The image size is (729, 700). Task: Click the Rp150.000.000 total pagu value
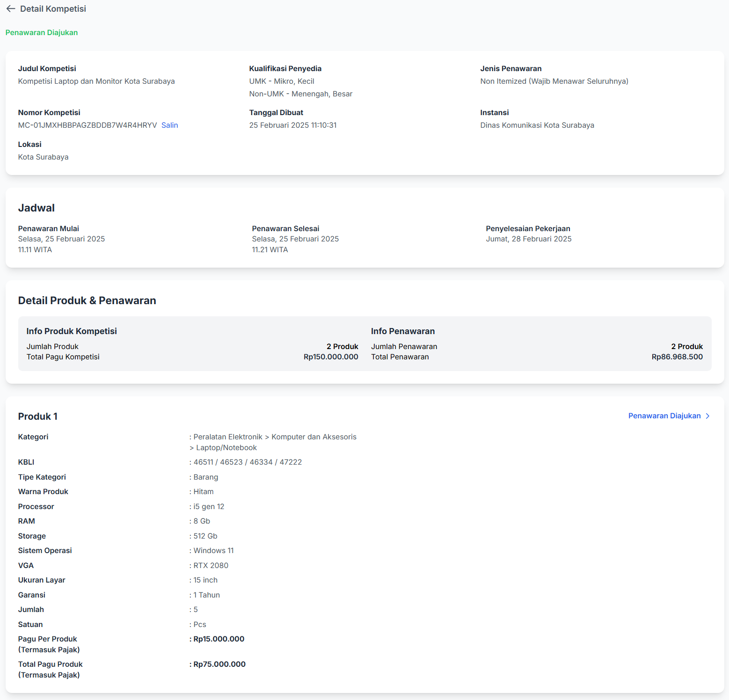[x=331, y=357]
